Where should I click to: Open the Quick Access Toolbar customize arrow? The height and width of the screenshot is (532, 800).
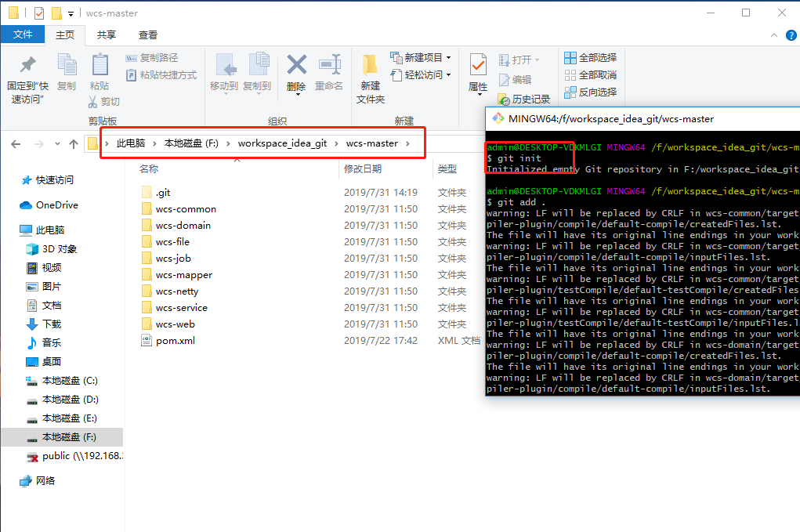[71, 13]
